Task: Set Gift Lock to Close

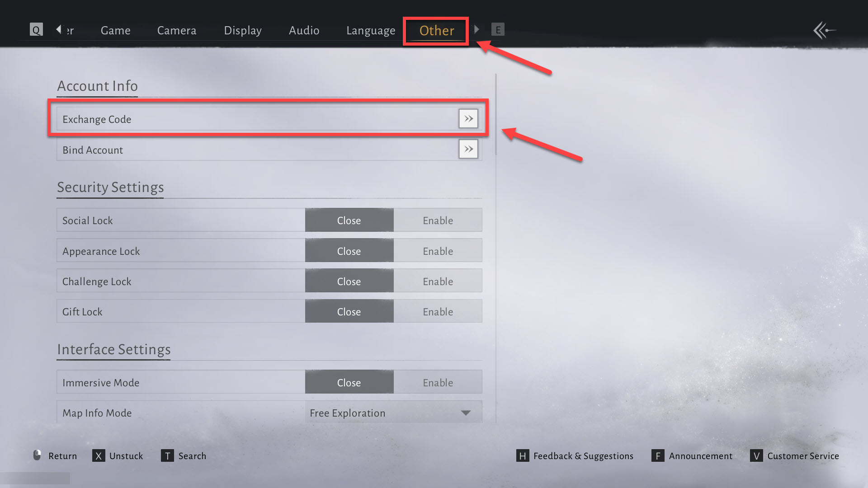Action: coord(349,311)
